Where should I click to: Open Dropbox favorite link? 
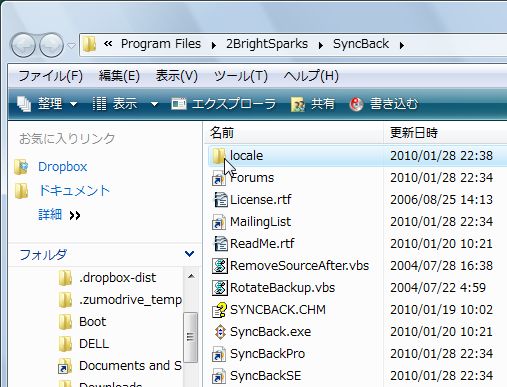[x=63, y=167]
